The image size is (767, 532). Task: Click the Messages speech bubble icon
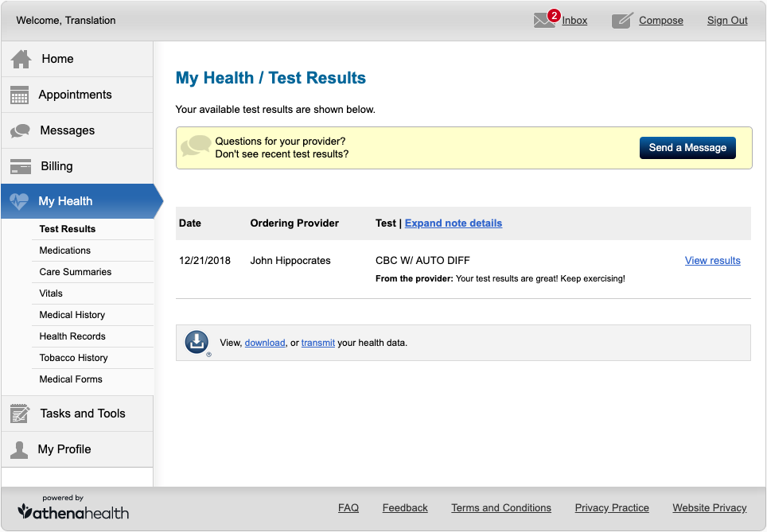click(20, 130)
